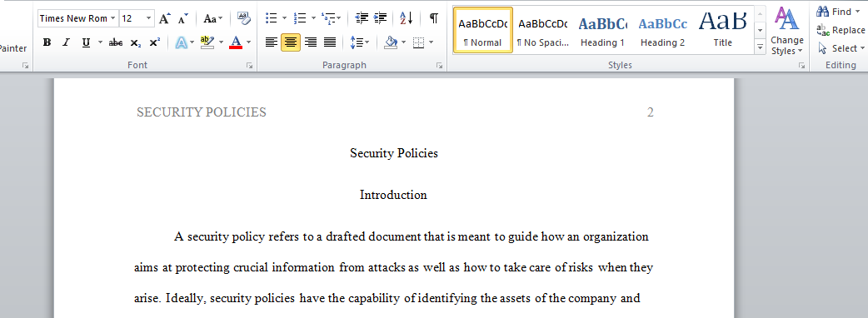Screen dimensions: 868x318
Task: Decrease paragraph indent
Action: tap(362, 18)
